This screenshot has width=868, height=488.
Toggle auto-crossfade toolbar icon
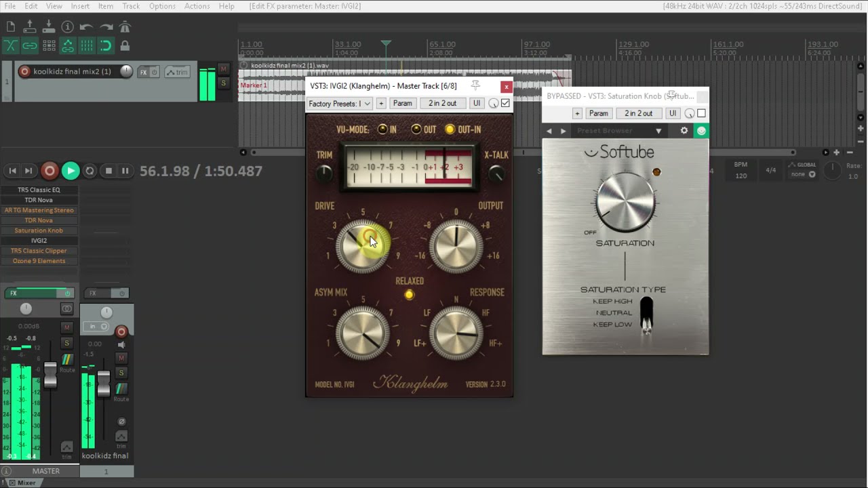click(x=11, y=46)
